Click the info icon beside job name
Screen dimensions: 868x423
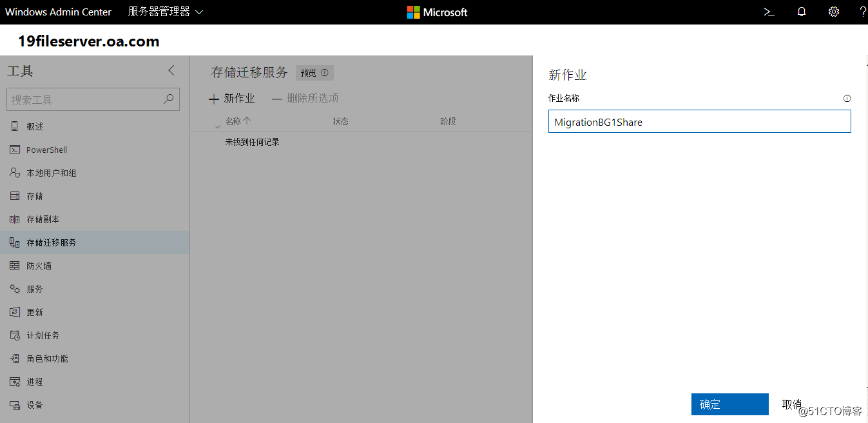[847, 99]
